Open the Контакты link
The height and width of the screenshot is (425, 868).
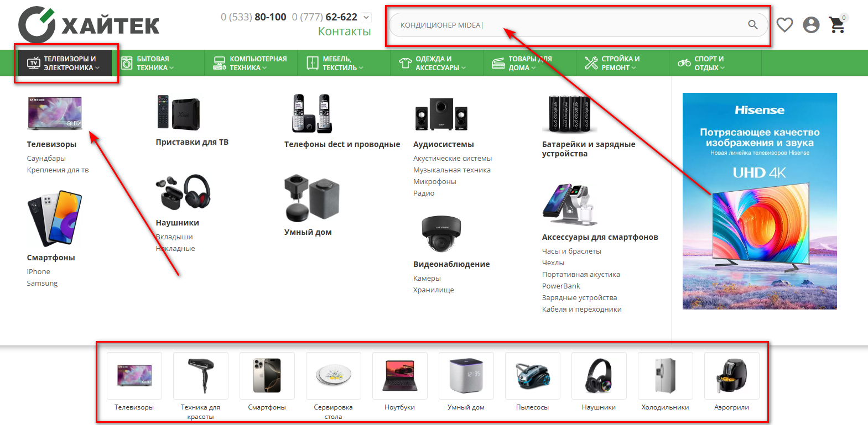click(344, 32)
